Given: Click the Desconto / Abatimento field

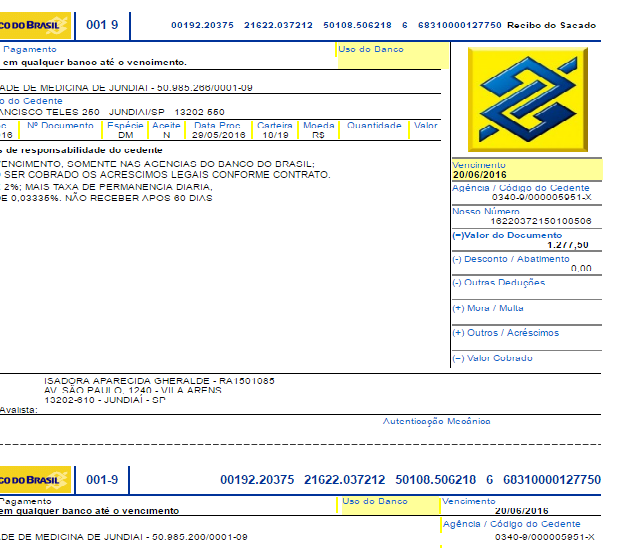Looking at the screenshot, I should pos(526,264).
